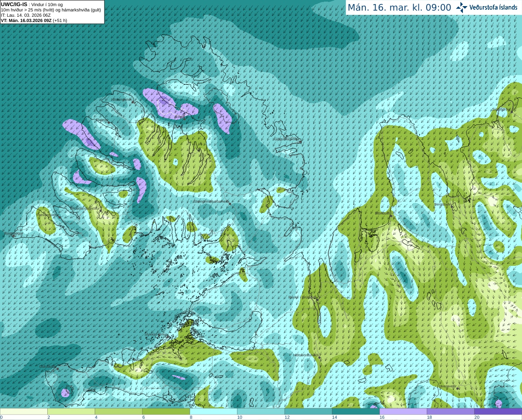This screenshot has height=420, width=522.
Task: Click the 10m hviður > 25 m/s description line
Action: coord(51,10)
